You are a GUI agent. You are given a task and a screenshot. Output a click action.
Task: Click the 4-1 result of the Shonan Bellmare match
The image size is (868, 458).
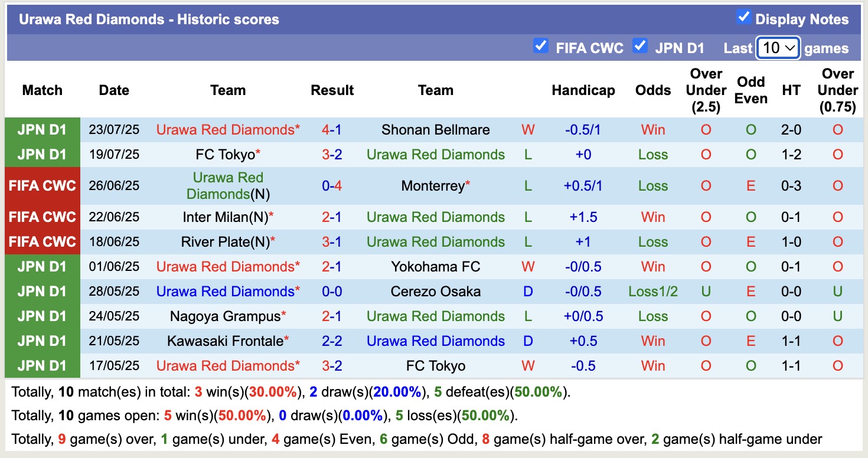[x=332, y=129]
